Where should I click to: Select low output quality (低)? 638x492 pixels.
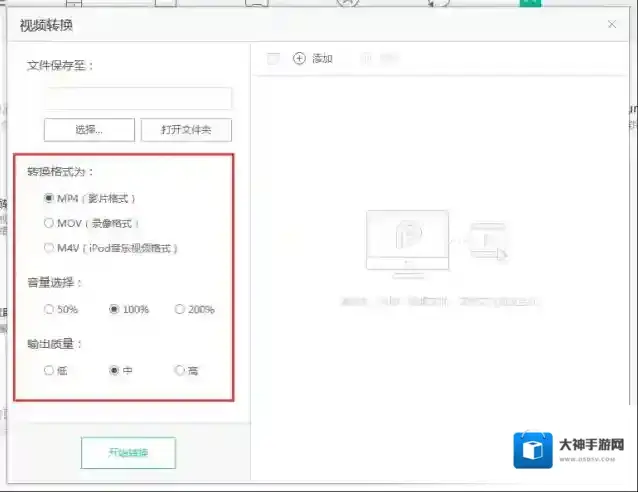pyautogui.click(x=49, y=370)
